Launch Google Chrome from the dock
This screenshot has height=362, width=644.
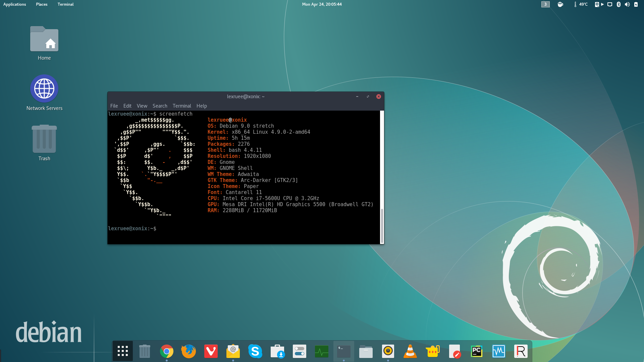click(x=167, y=351)
